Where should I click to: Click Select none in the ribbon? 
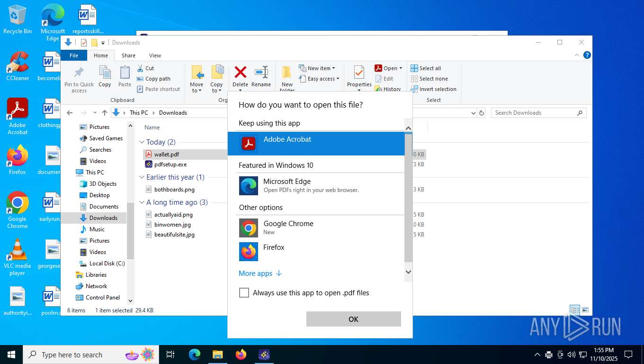pyautogui.click(x=429, y=79)
